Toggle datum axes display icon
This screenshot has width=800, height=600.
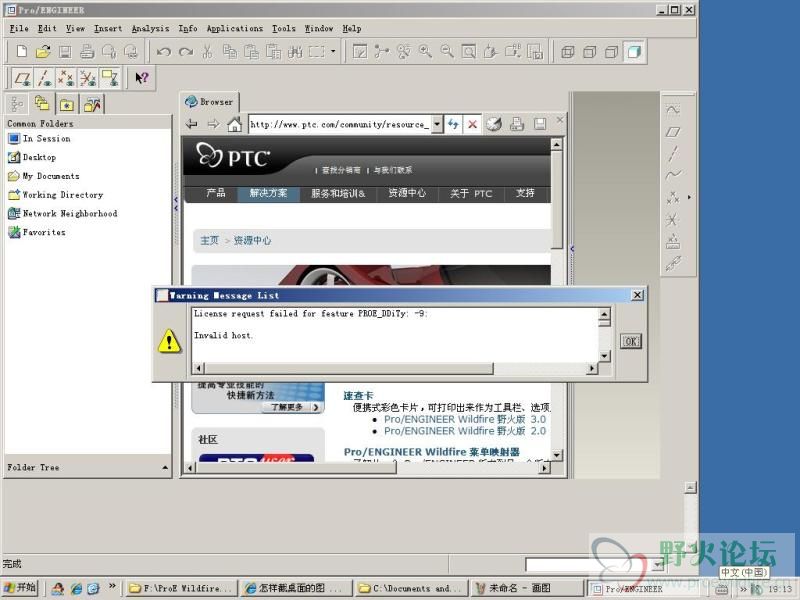click(x=44, y=78)
